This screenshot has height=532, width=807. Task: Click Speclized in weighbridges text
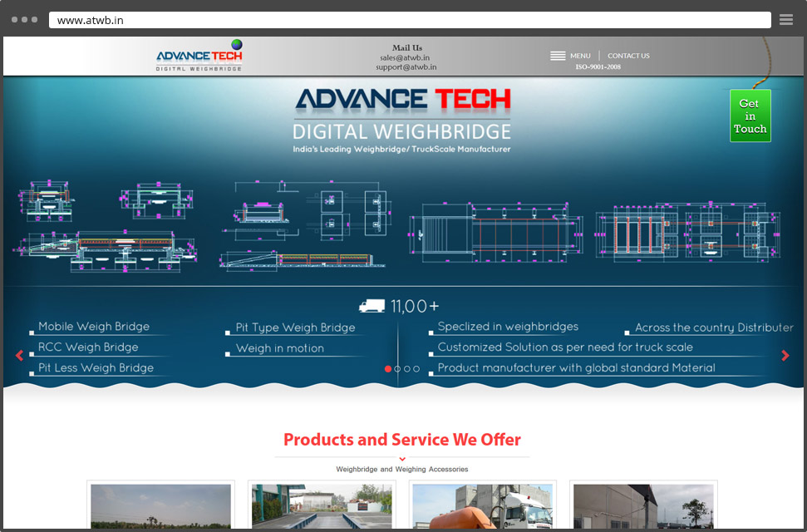pos(508,327)
